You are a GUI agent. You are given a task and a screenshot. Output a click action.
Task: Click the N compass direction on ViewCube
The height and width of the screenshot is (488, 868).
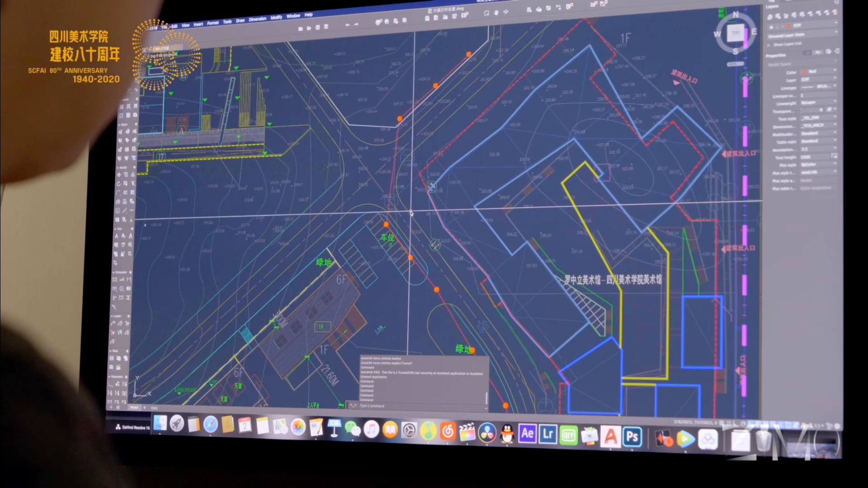point(736,14)
